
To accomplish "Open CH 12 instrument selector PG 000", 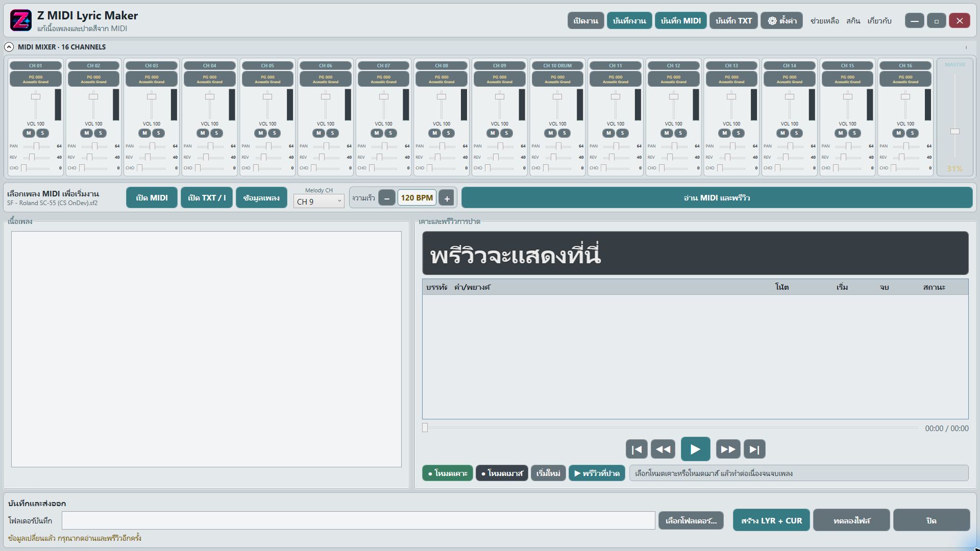I will point(674,79).
